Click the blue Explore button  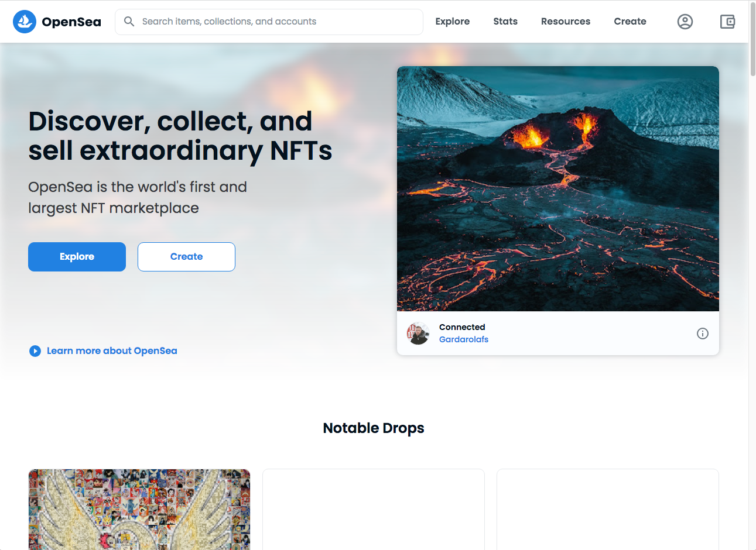pyautogui.click(x=77, y=257)
